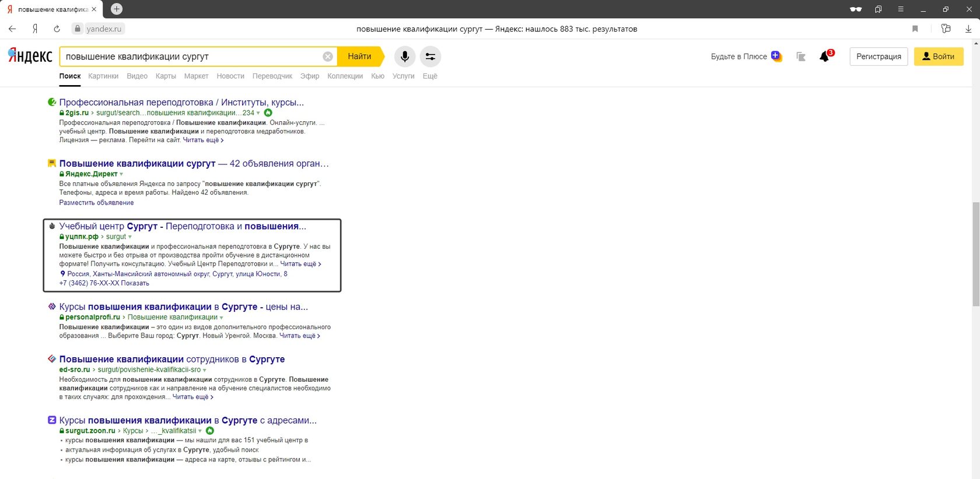This screenshot has width=980, height=479.
Task: Bookmark this page icon
Action: click(x=915, y=29)
